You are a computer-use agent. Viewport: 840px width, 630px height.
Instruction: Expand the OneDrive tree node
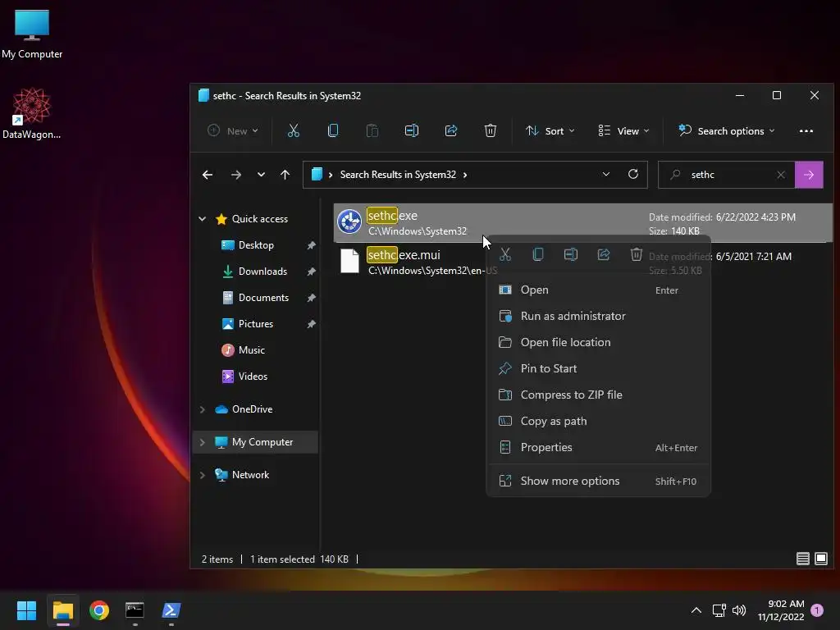point(203,409)
